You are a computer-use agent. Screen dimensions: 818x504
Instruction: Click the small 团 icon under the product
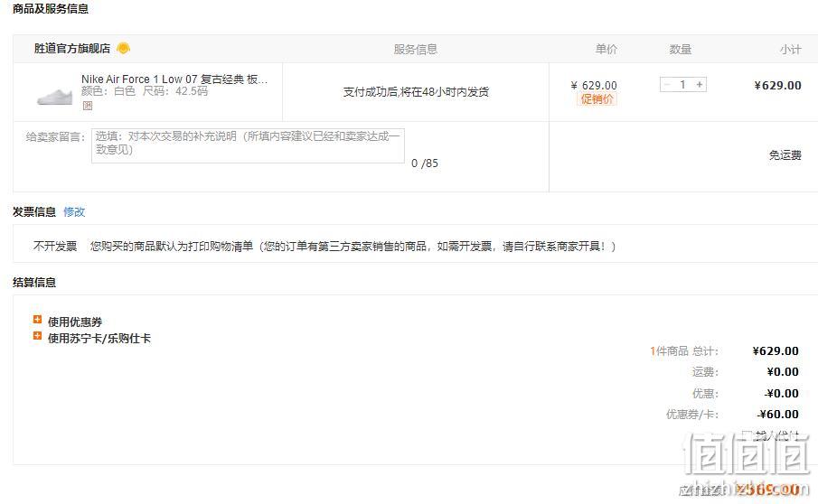tap(87, 106)
